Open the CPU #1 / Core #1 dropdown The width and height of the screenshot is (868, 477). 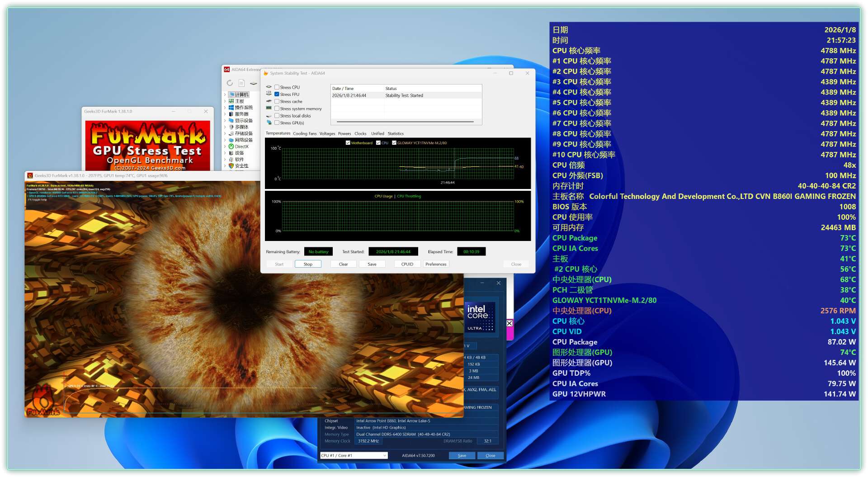coord(354,455)
